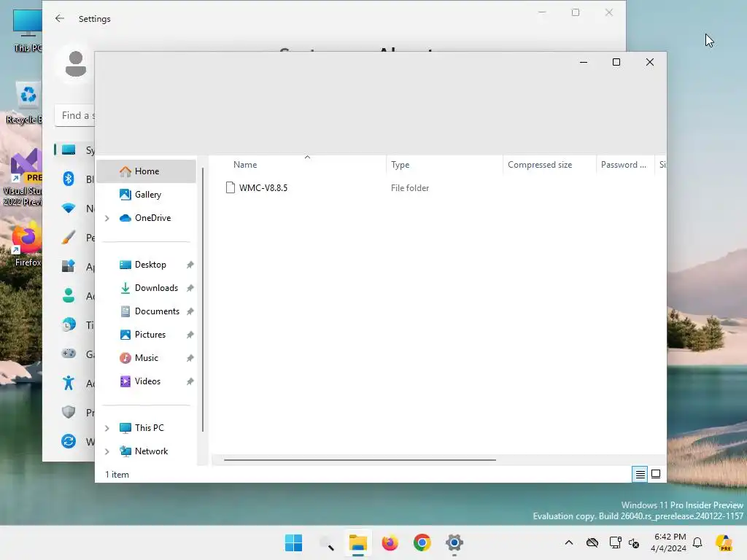
Task: Go back in the Settings window
Action: pyautogui.click(x=60, y=18)
